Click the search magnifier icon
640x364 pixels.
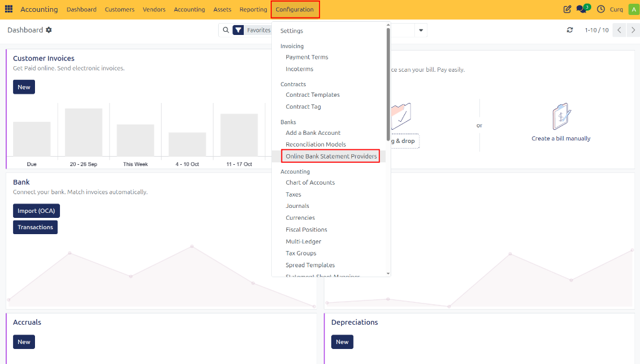(226, 30)
